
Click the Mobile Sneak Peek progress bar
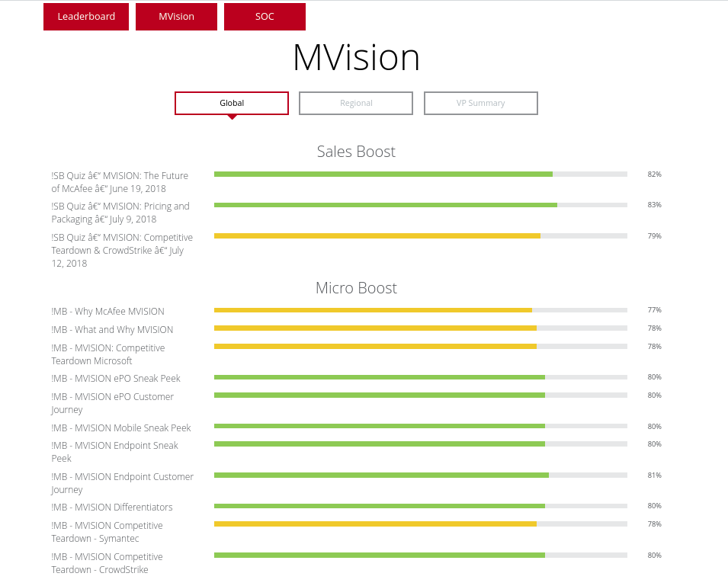click(421, 427)
